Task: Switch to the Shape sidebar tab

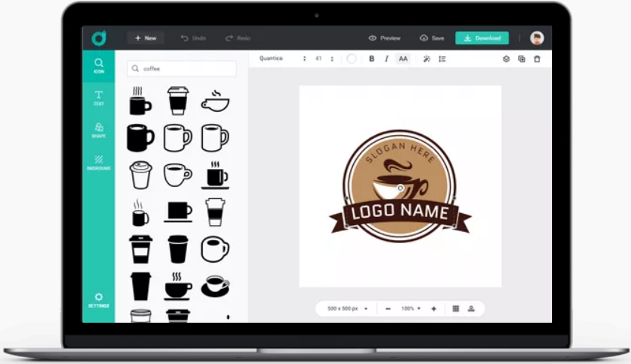Action: pos(98,131)
